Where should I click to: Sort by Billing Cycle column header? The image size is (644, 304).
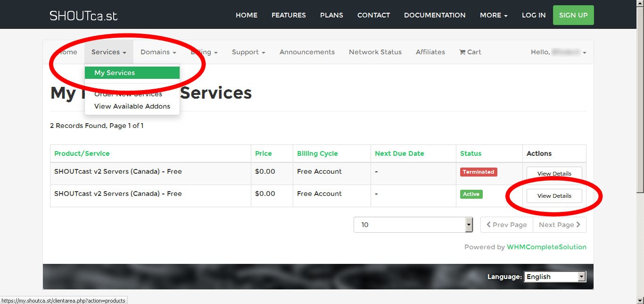(x=317, y=153)
